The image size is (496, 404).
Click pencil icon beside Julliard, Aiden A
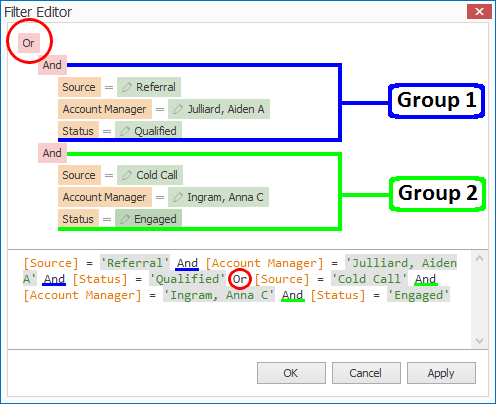pos(178,109)
